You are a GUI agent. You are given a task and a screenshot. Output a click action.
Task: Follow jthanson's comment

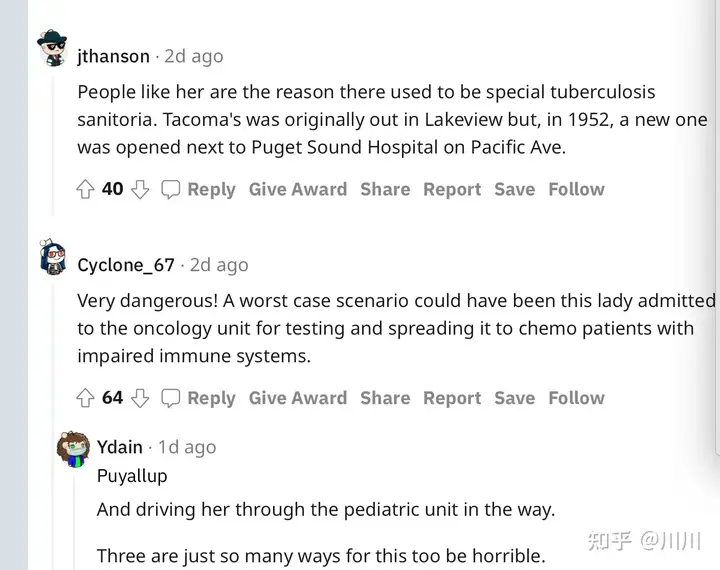pyautogui.click(x=576, y=189)
